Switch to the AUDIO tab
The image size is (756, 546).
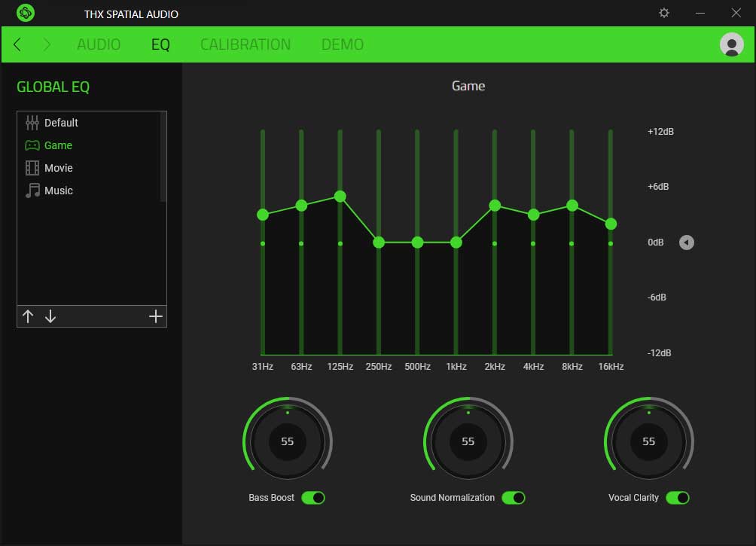pyautogui.click(x=98, y=44)
